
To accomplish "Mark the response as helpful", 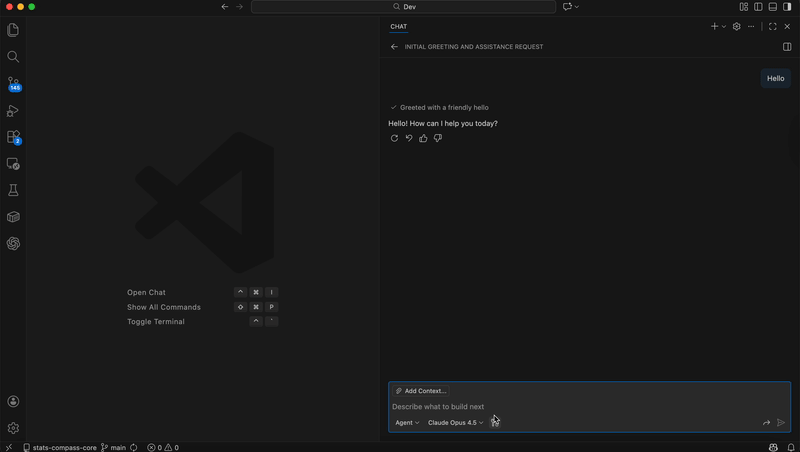I will [x=423, y=138].
